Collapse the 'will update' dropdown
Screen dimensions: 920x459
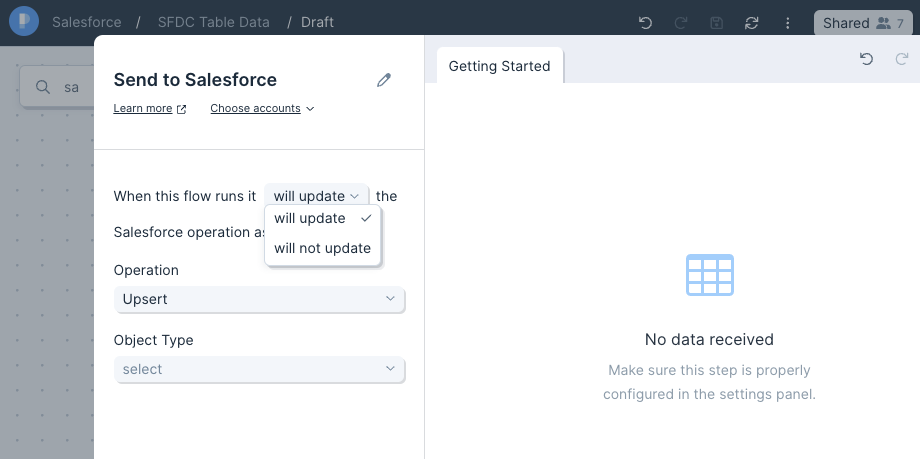316,195
